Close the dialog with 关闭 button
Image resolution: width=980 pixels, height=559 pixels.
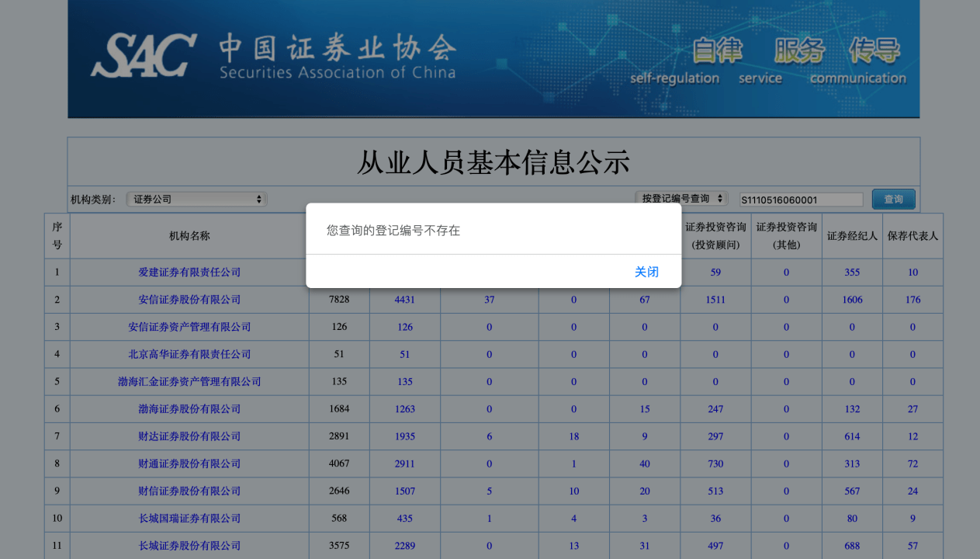(x=646, y=272)
